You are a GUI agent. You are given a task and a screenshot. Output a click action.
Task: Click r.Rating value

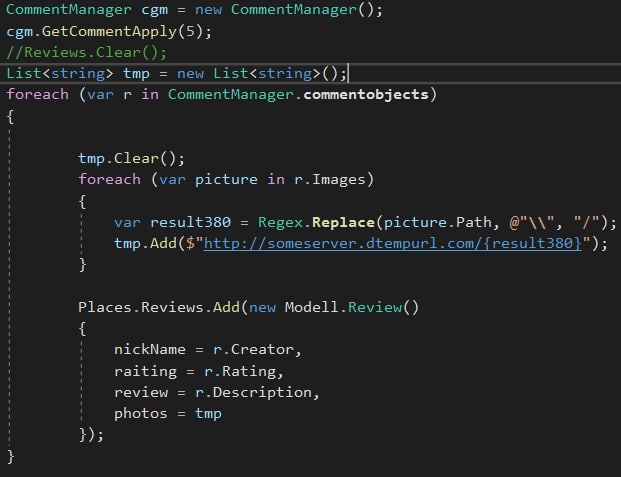click(240, 372)
